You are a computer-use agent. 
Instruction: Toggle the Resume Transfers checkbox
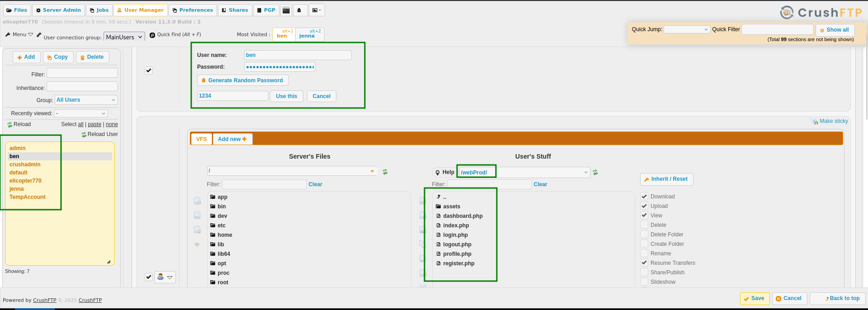644,263
